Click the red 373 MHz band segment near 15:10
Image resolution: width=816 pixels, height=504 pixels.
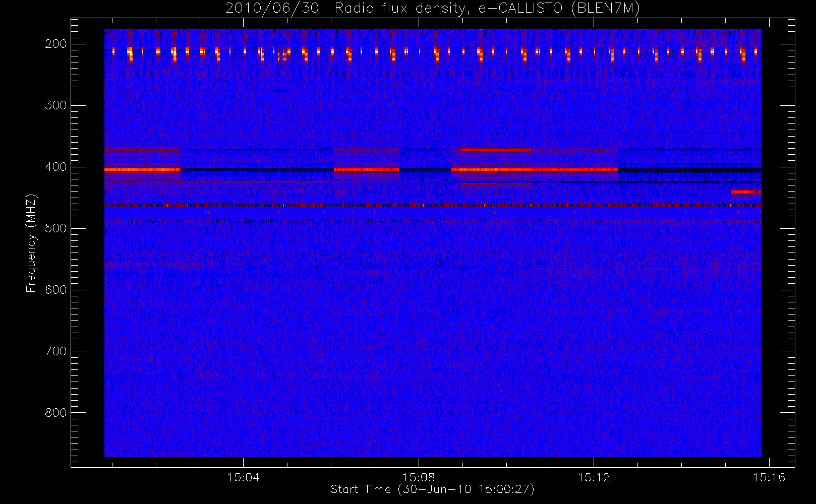click(496, 150)
